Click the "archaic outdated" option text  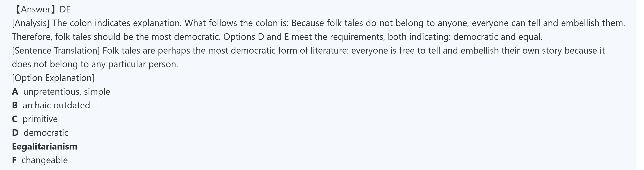[56, 105]
